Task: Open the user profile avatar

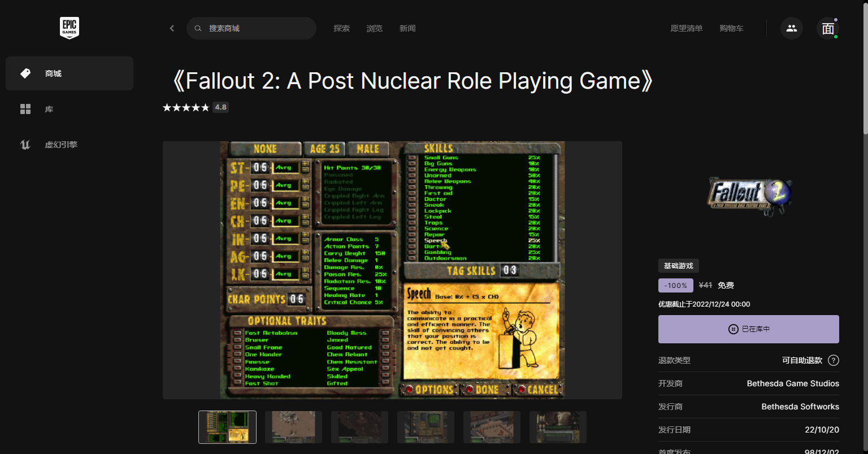Action: pyautogui.click(x=828, y=28)
